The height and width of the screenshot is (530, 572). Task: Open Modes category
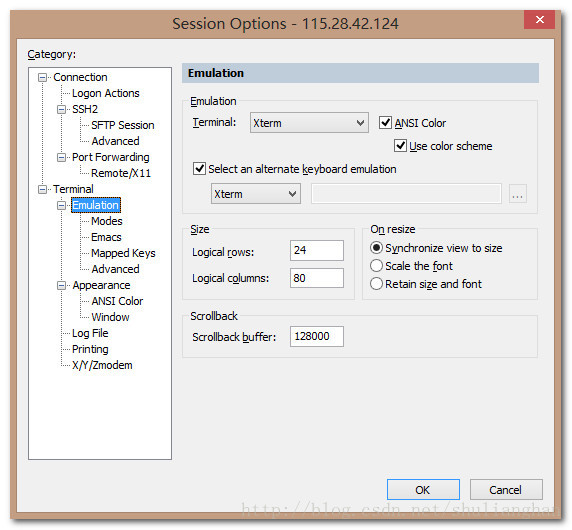click(107, 221)
